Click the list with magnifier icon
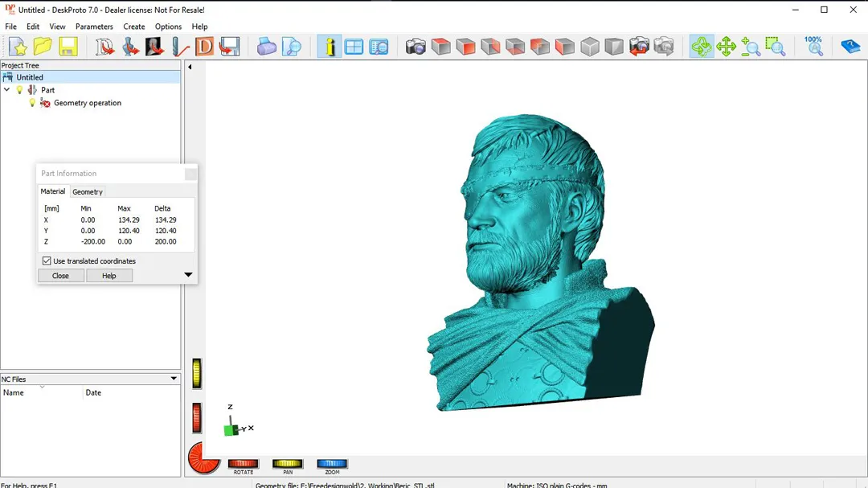Image resolution: width=868 pixels, height=488 pixels. coord(379,47)
